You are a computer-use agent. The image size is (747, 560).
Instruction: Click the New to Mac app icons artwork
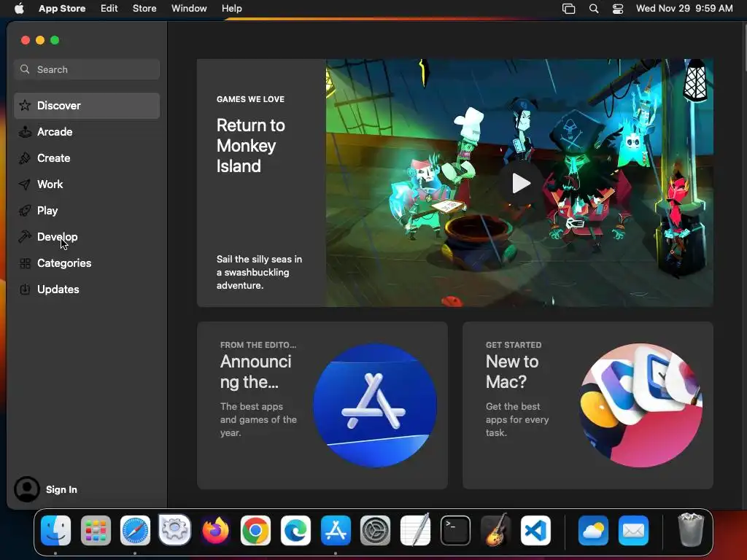click(x=640, y=405)
